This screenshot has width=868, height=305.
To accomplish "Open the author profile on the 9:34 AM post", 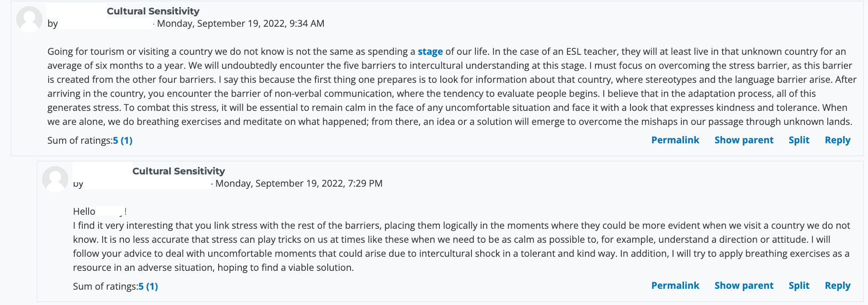I will [x=106, y=24].
